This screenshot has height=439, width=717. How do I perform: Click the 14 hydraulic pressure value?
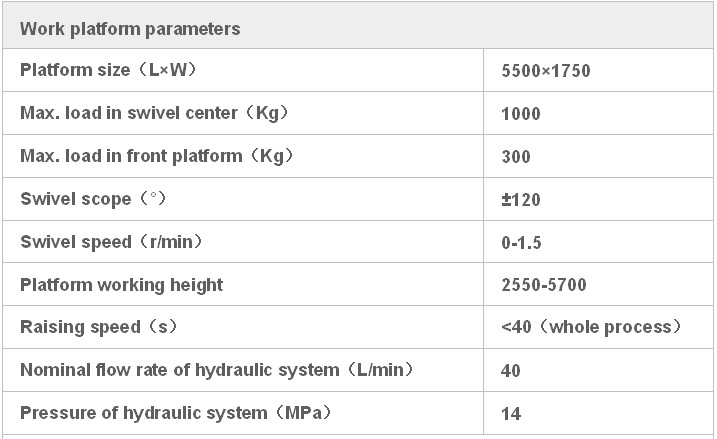510,414
